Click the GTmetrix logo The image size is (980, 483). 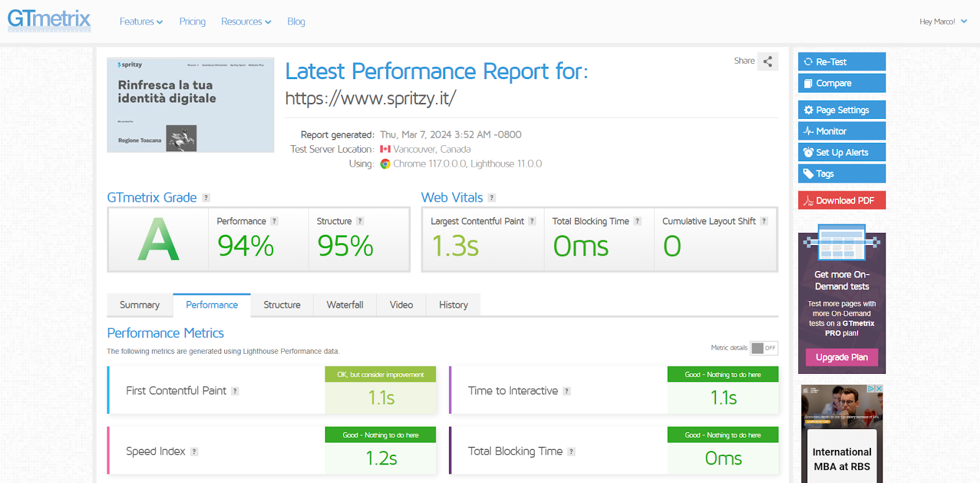tap(49, 20)
